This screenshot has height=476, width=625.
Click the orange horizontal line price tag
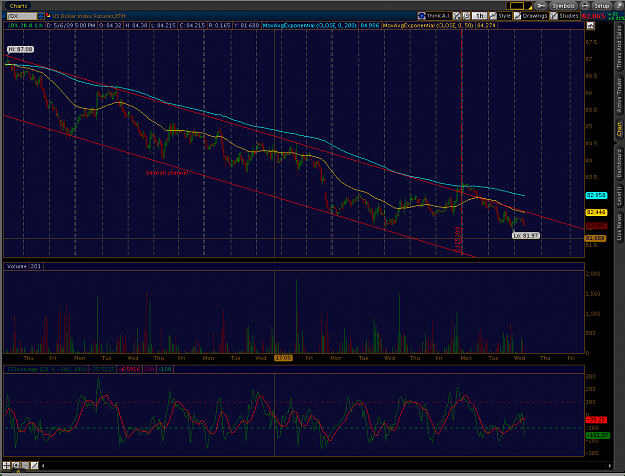(596, 238)
